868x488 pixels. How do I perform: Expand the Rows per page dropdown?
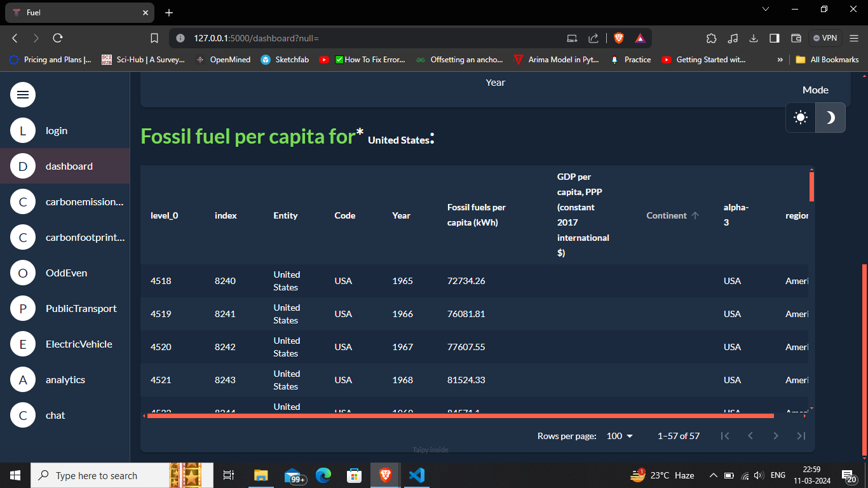tap(620, 436)
